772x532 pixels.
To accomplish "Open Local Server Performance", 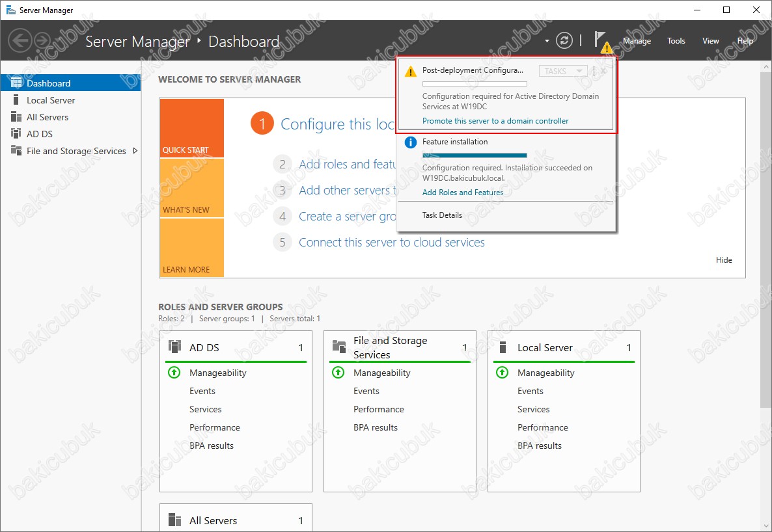I will (x=543, y=427).
